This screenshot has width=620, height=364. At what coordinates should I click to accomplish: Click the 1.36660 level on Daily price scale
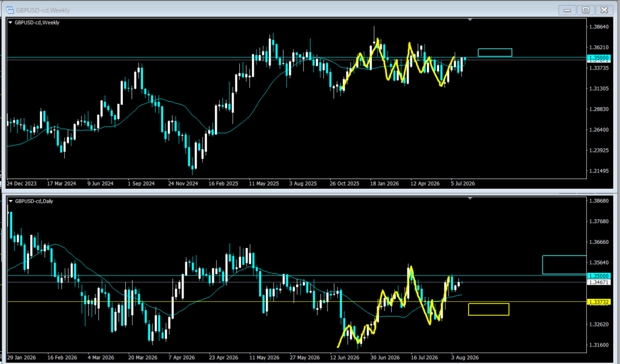click(598, 242)
